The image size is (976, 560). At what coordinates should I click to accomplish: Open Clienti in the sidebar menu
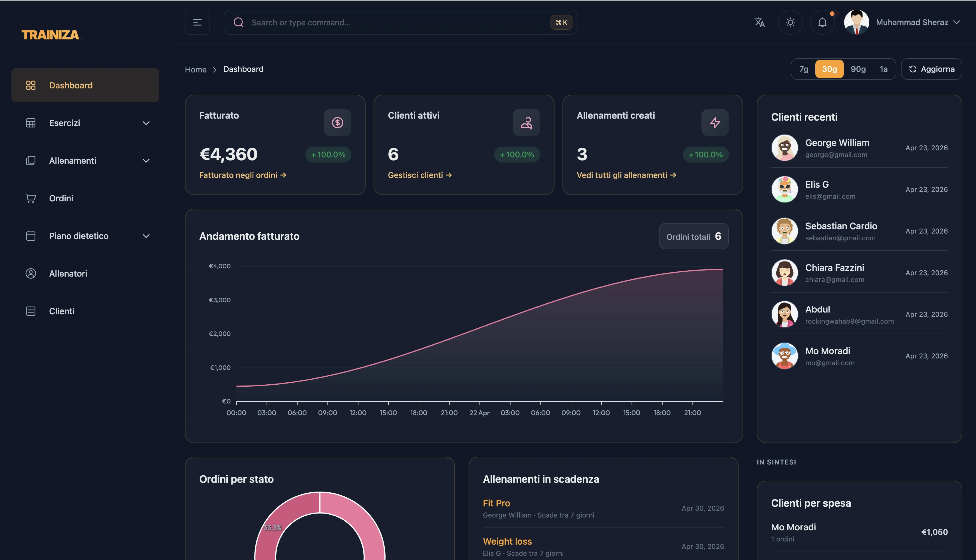85,311
